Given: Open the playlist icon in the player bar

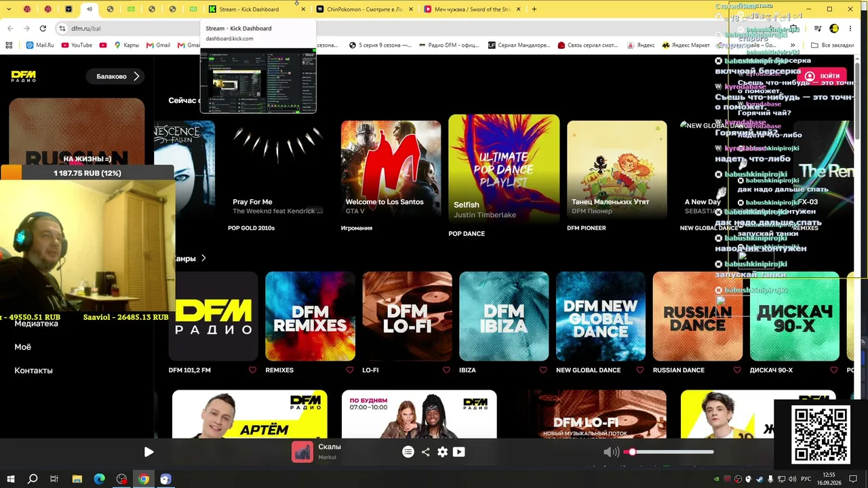Looking at the screenshot, I should point(408,452).
